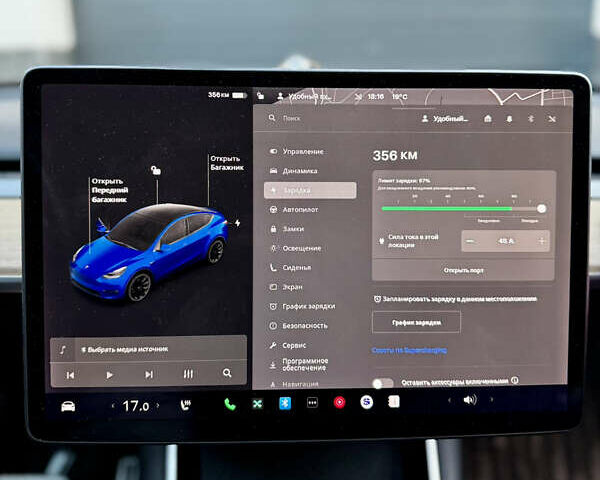Tap the lock icon in top status bar
Screen dimensions: 600x480
[261, 95]
